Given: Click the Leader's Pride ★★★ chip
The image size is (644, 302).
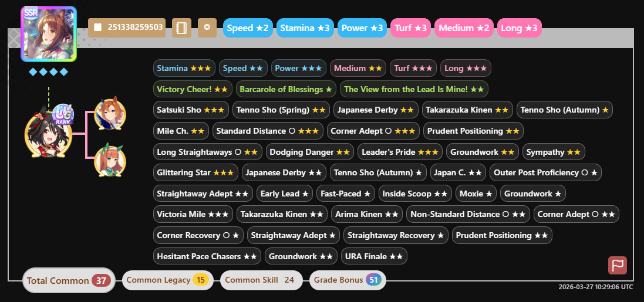Looking at the screenshot, I should tap(400, 152).
